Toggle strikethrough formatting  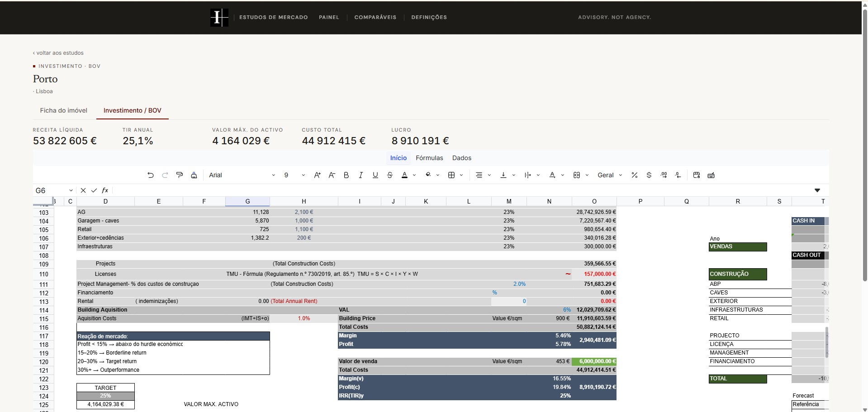point(389,175)
